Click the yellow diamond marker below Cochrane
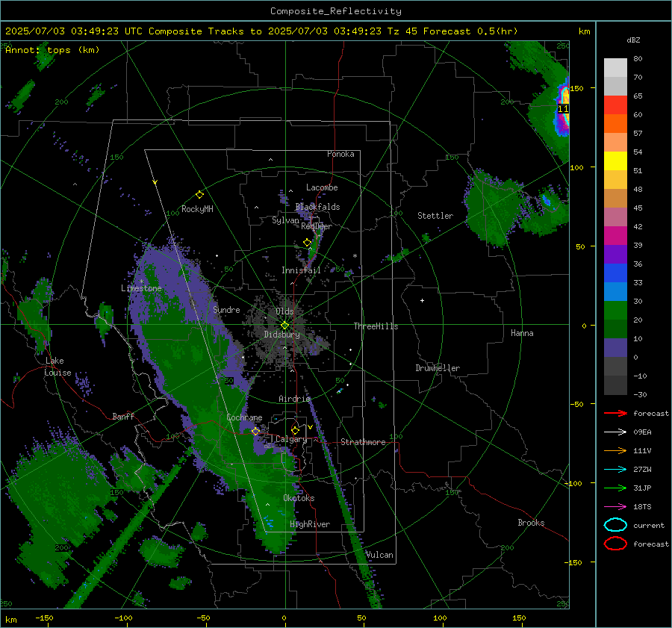The image size is (672, 628). (255, 431)
